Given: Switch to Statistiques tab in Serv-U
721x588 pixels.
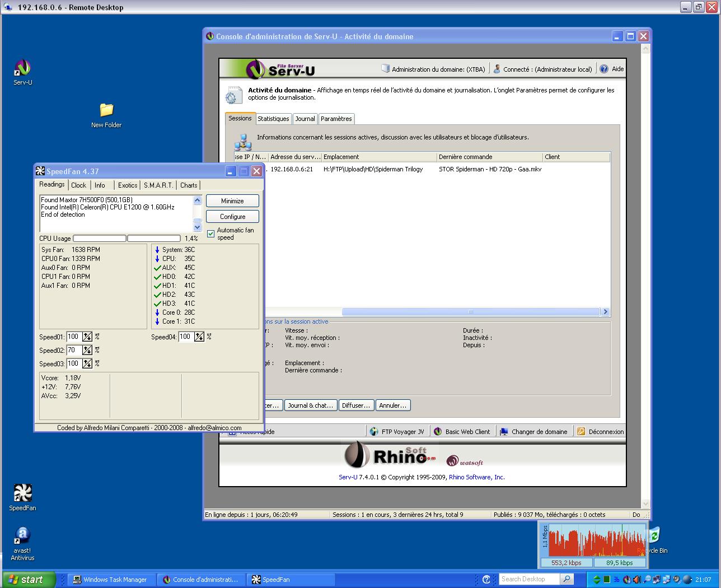Looking at the screenshot, I should click(274, 119).
